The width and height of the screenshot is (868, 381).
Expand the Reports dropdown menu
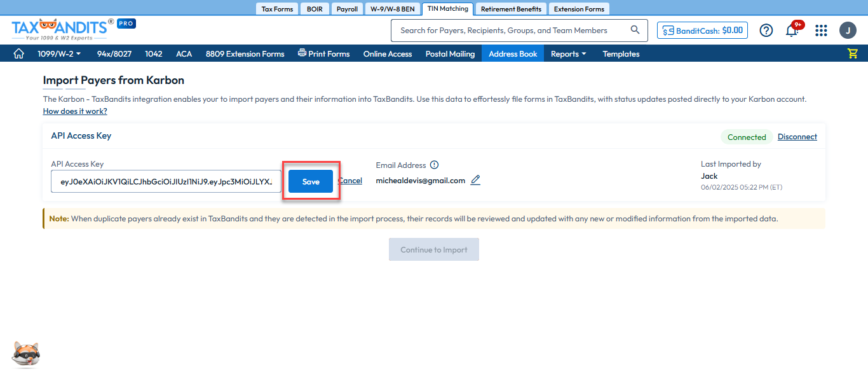click(x=569, y=53)
